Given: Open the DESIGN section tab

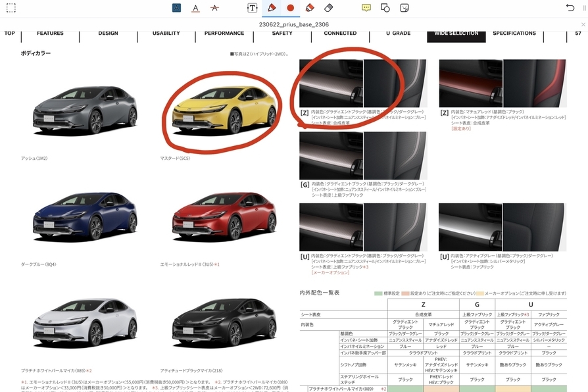Looking at the screenshot, I should click(x=108, y=34).
